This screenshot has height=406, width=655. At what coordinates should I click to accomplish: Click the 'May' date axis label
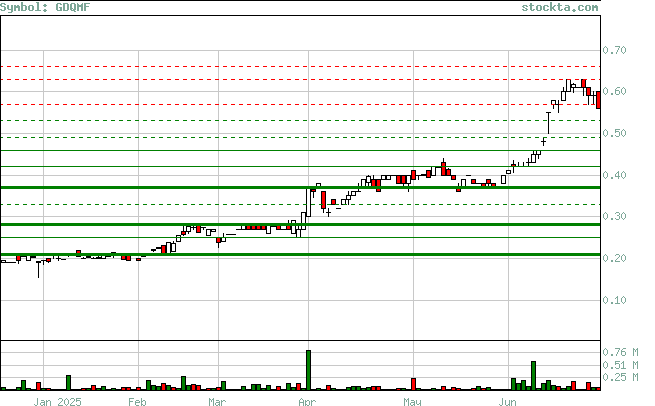tap(412, 402)
